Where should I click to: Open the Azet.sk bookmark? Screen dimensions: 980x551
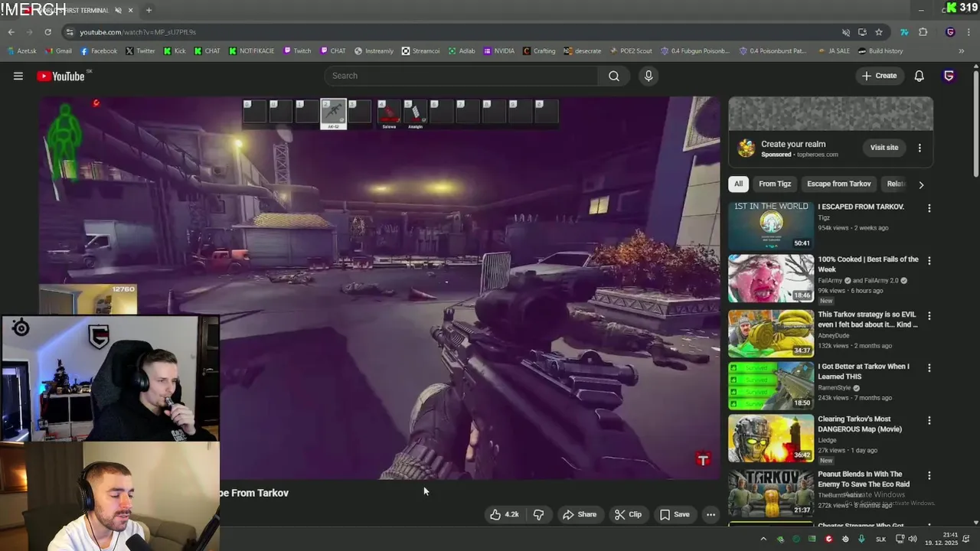[x=21, y=51]
